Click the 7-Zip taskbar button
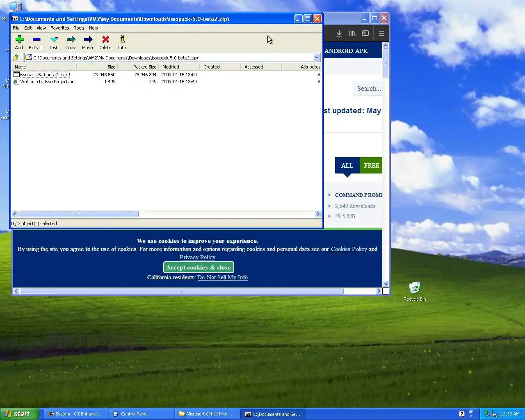The image size is (525, 420). [x=273, y=414]
